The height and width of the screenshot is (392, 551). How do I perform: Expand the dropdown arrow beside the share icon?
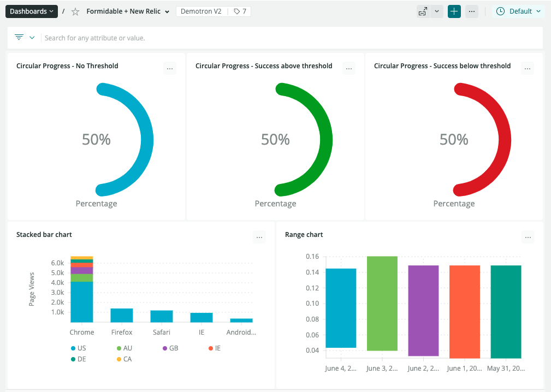(437, 11)
